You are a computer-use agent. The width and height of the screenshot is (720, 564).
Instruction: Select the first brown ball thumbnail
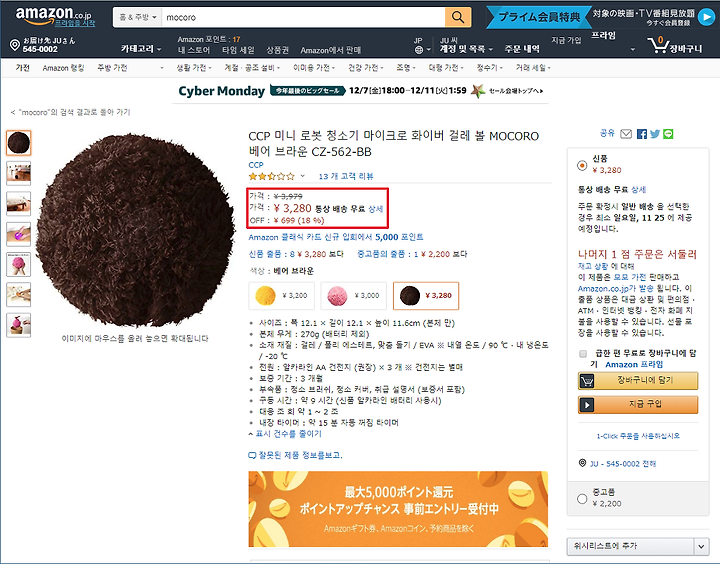click(x=19, y=143)
